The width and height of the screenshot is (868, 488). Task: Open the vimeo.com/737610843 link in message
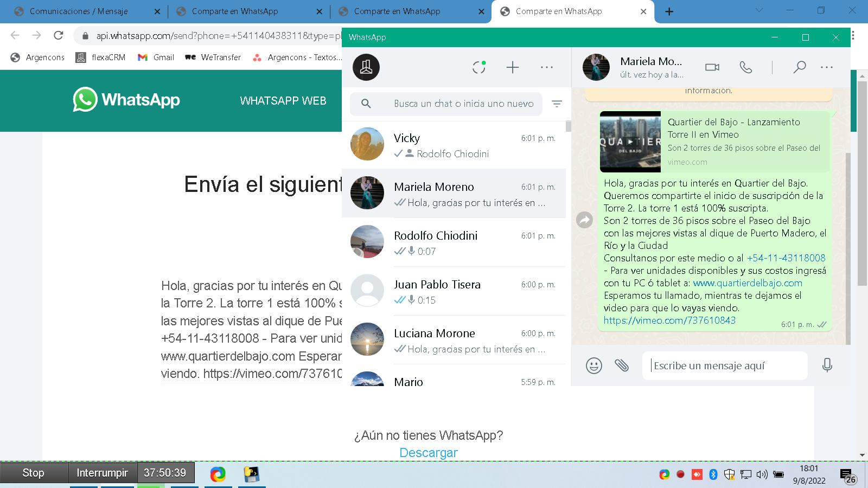[669, 320]
